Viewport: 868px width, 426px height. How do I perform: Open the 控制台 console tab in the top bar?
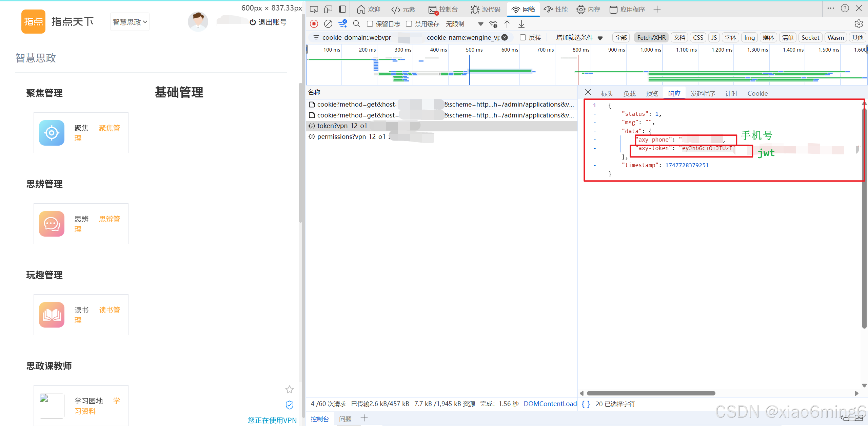pyautogui.click(x=443, y=10)
